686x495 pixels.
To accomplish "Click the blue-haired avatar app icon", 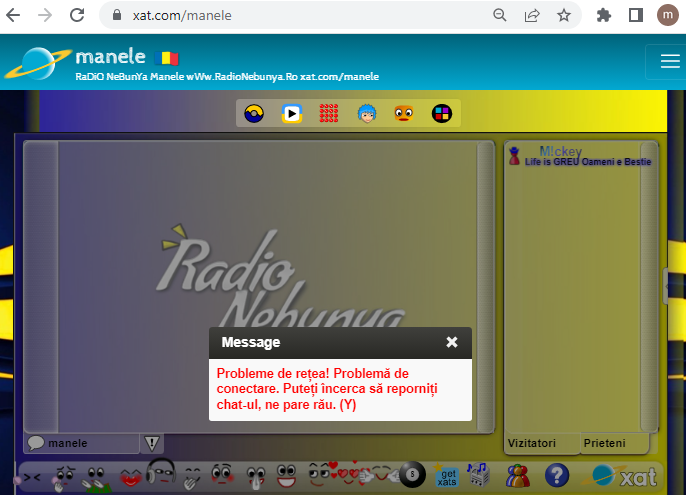I will [x=367, y=113].
